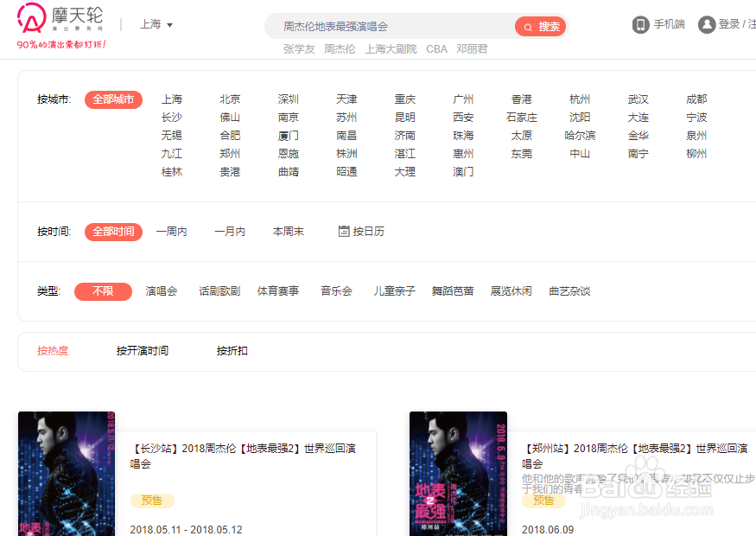
Task: Choose city 长沙
Action: [172, 118]
